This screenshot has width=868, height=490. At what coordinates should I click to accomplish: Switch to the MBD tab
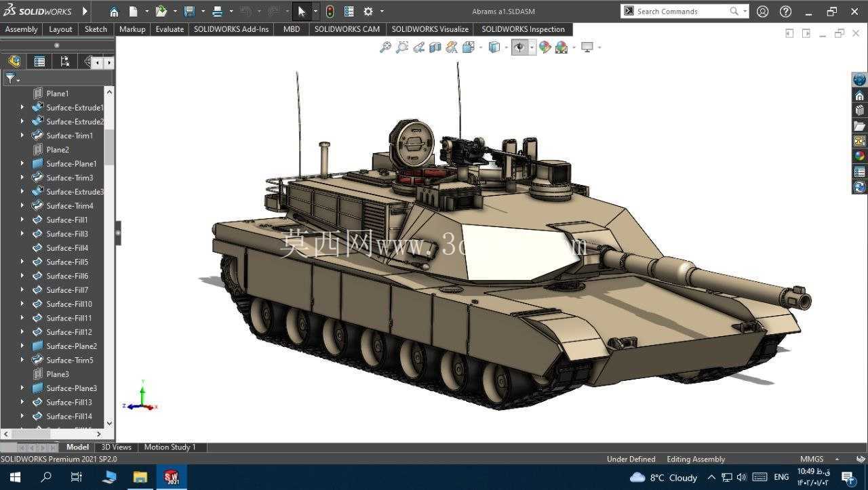click(x=292, y=29)
